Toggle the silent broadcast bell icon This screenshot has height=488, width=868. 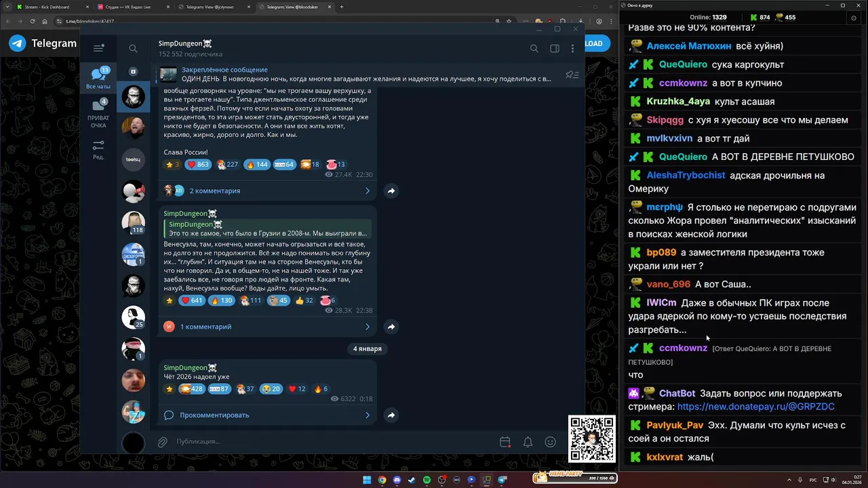528,442
